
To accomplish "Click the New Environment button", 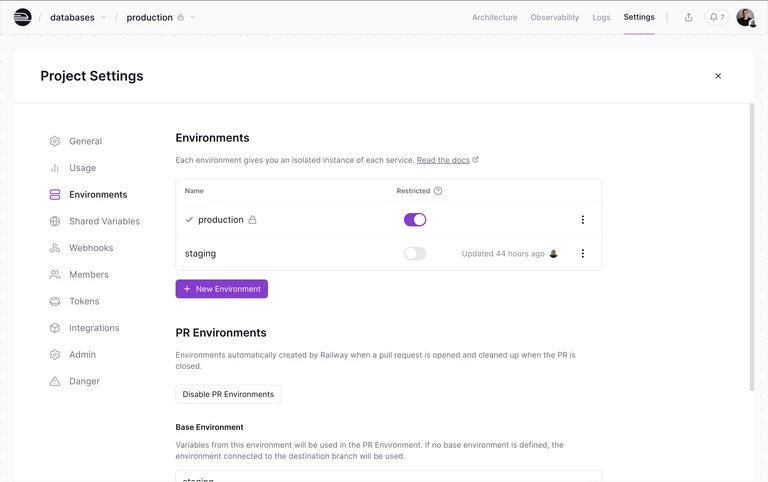I will pyautogui.click(x=221, y=289).
